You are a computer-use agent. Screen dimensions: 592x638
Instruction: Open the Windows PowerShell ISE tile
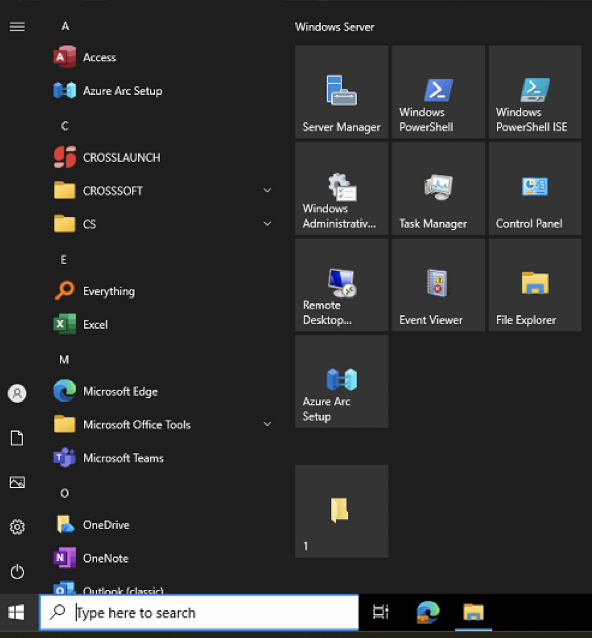535,92
